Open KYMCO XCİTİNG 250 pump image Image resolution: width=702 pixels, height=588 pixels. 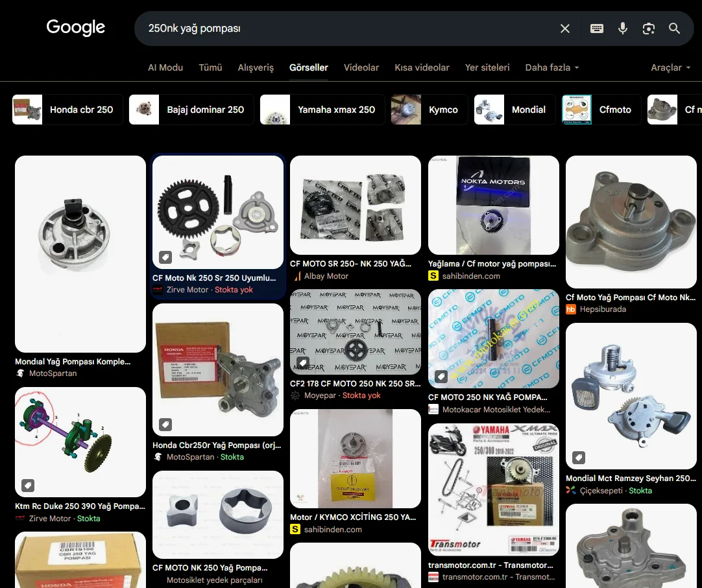pos(356,459)
